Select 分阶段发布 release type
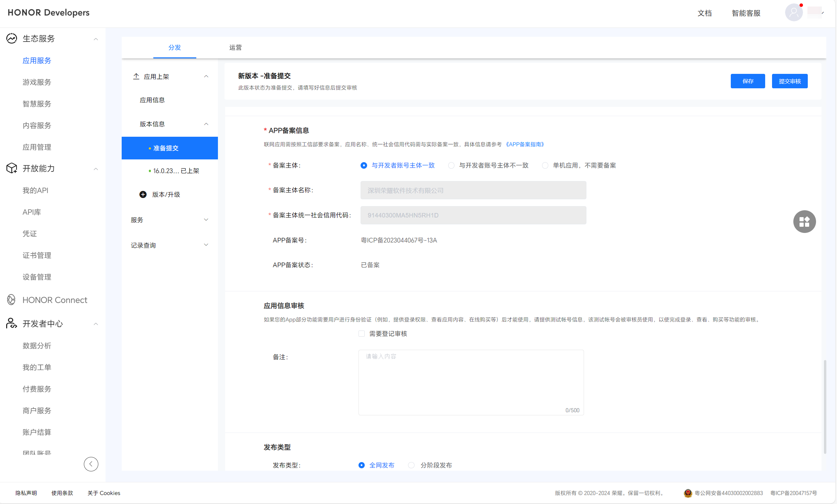837x504 pixels. click(411, 465)
